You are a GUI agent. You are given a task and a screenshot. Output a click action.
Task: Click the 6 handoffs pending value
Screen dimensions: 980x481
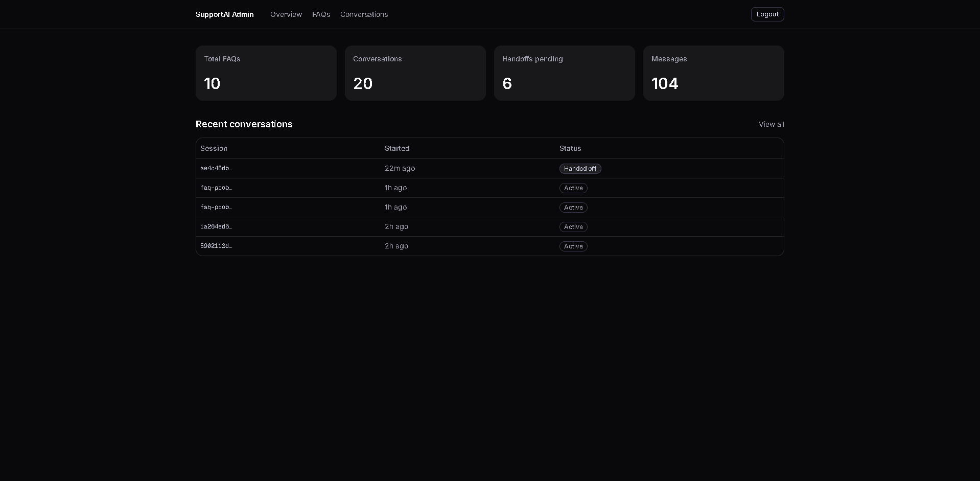[x=507, y=83]
